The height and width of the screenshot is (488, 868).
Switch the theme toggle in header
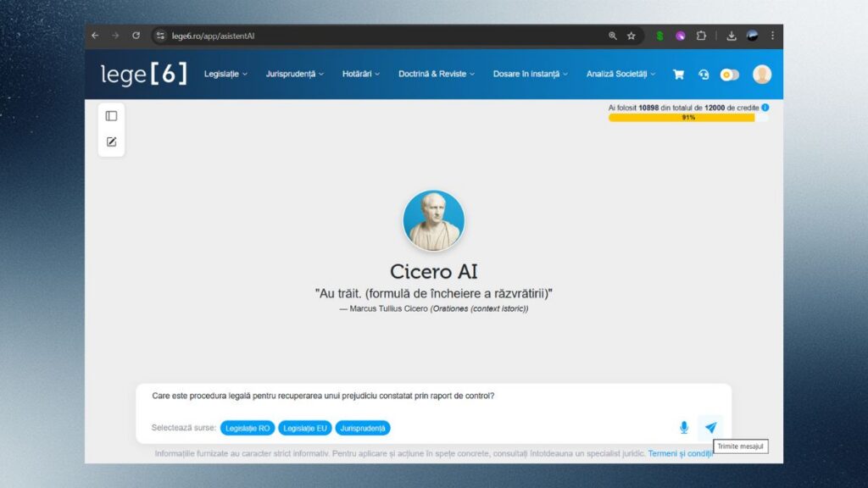[729, 75]
